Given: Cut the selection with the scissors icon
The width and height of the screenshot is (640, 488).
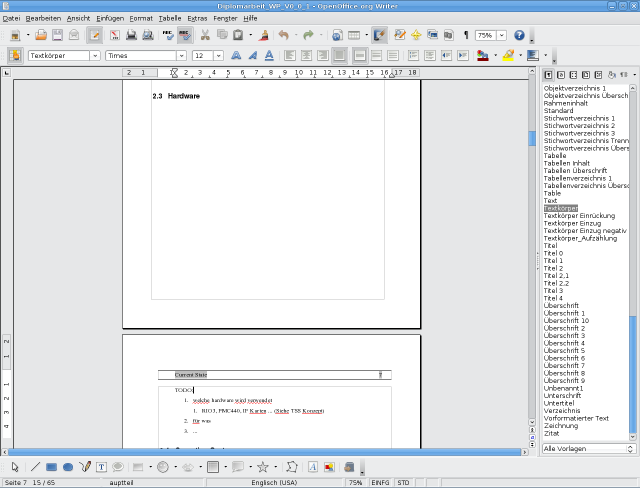Looking at the screenshot, I should click(205, 35).
